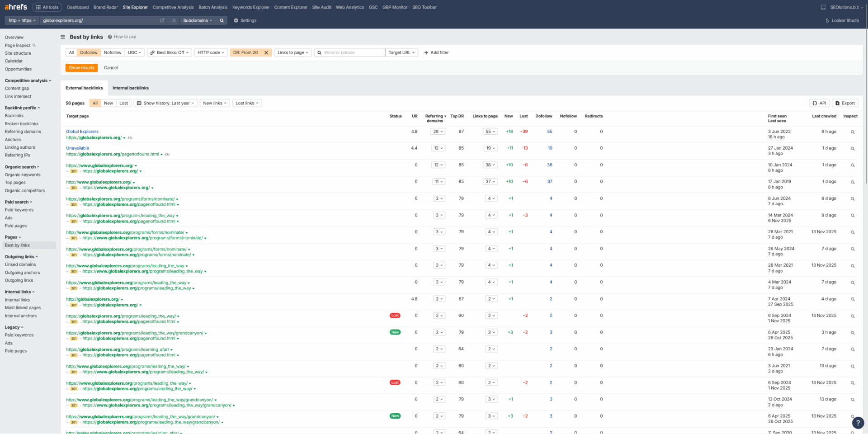Open target URL in new tab icon
Screen dimensions: 868x434
[x=162, y=20]
